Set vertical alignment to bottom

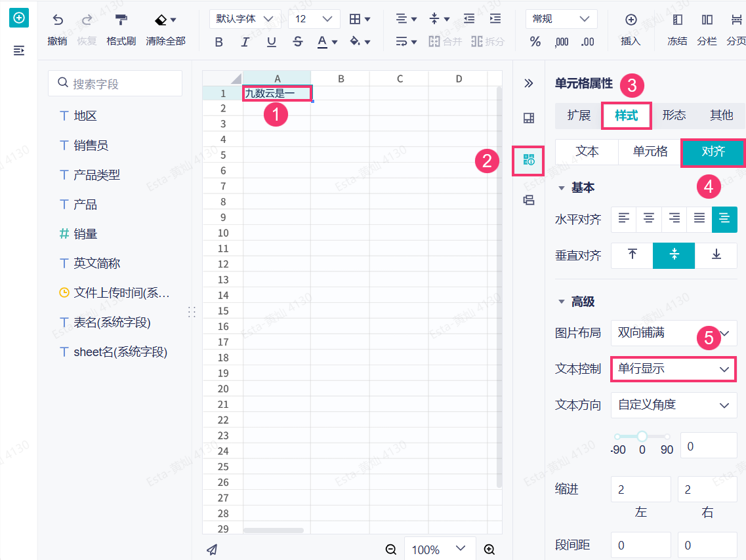tap(716, 255)
